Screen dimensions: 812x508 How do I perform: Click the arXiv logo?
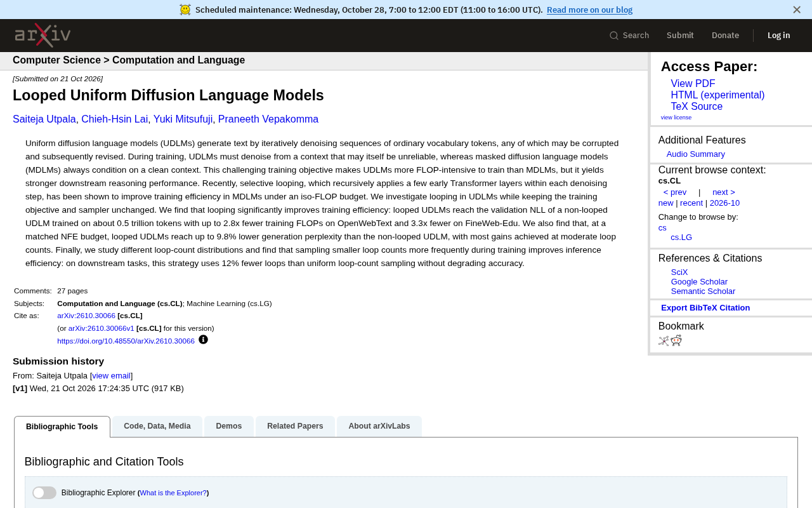pos(43,36)
